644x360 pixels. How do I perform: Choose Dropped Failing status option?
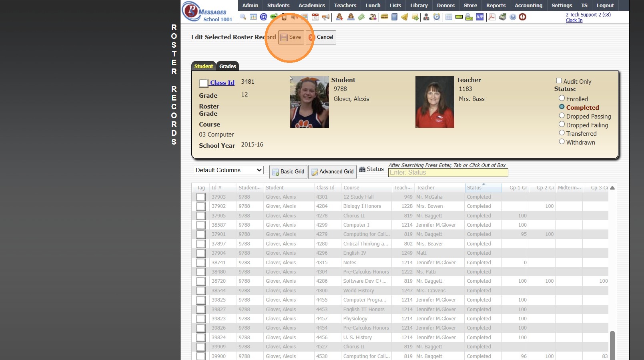pos(562,125)
